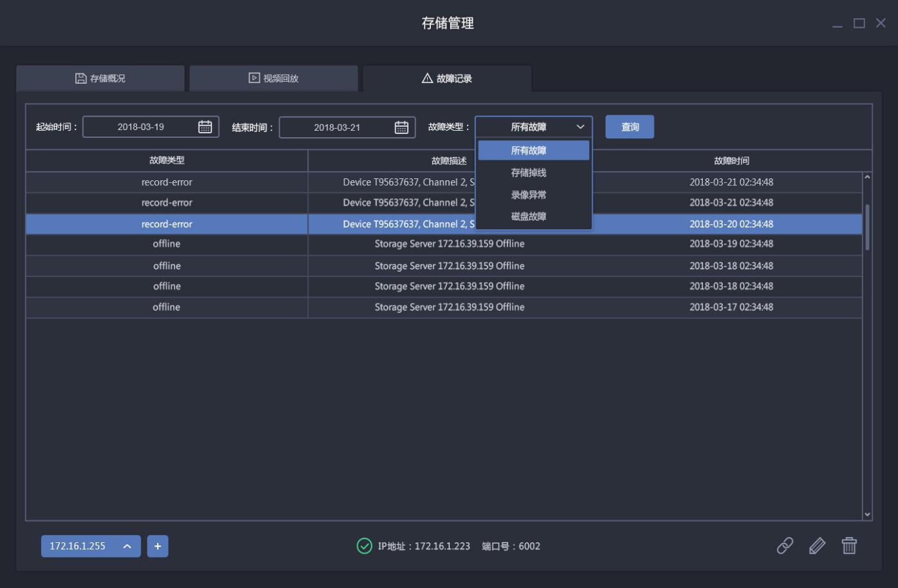
Task: Switch to the 视频回放 tab
Action: (x=274, y=79)
